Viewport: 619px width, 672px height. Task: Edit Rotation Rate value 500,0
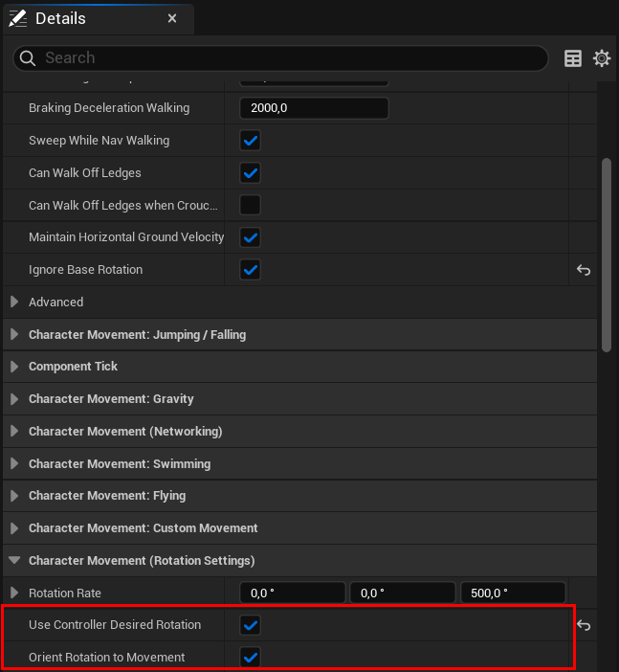click(513, 594)
